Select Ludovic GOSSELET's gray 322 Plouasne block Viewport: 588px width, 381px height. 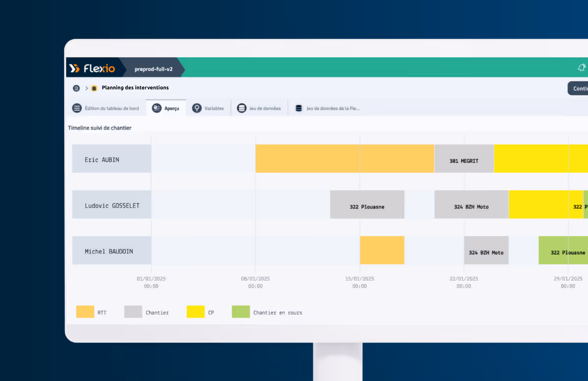point(367,204)
